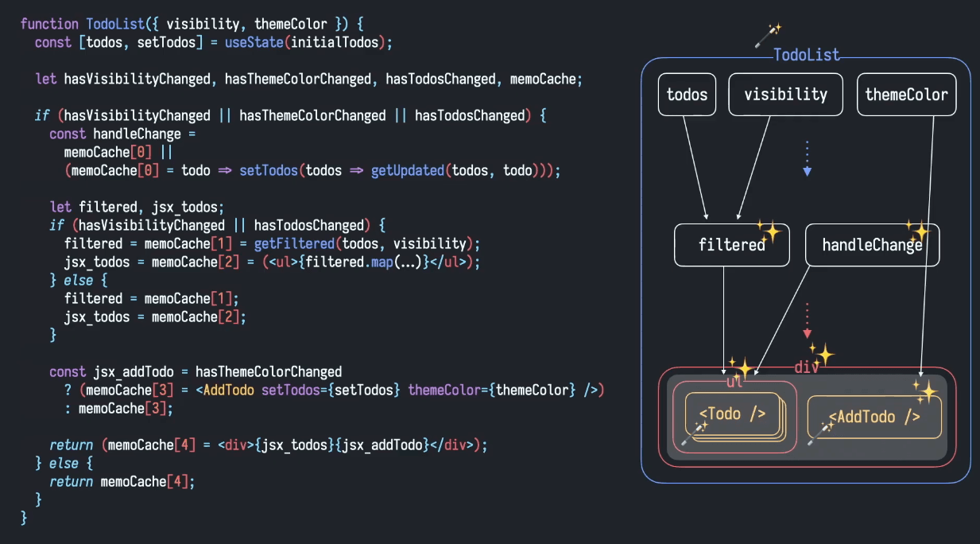Image resolution: width=980 pixels, height=544 pixels.
Task: Click useState in the code's second line
Action: point(254,42)
